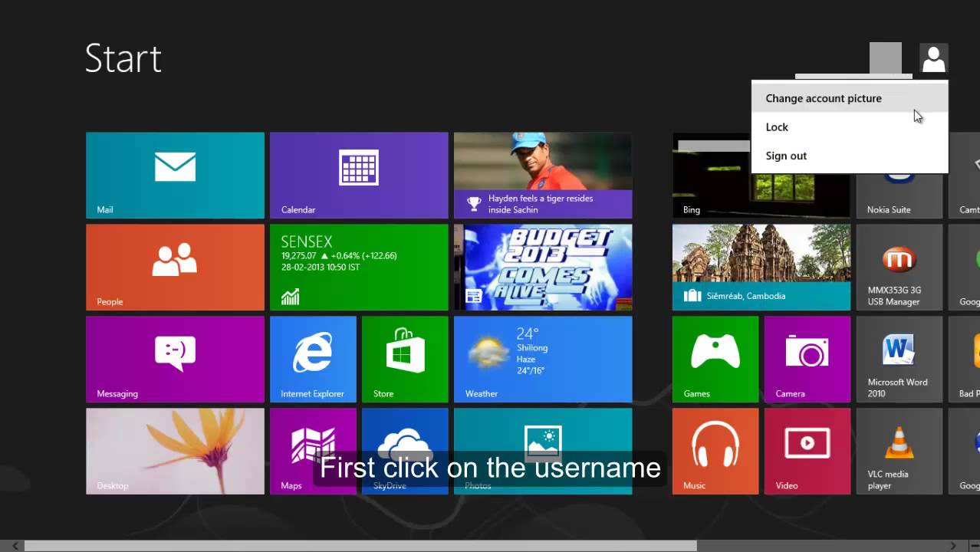Launch the People tile
Screen dimensions: 980x552
[x=175, y=268]
